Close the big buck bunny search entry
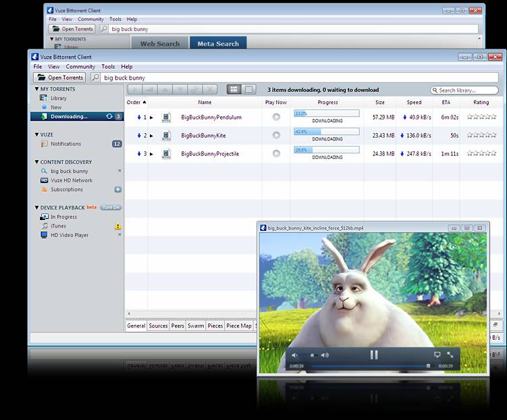The image size is (507, 420). pyautogui.click(x=119, y=172)
